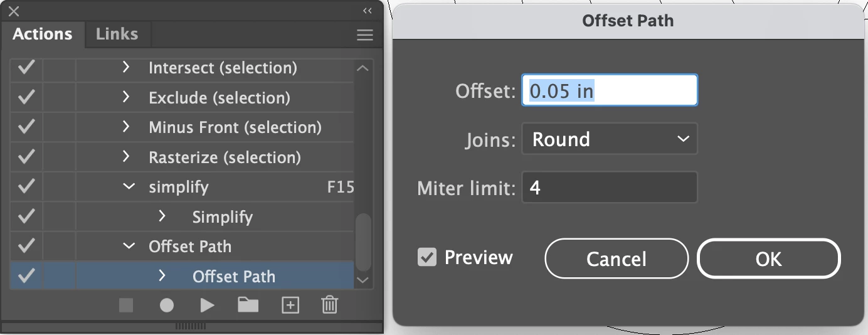Collapse the Offset Path action set
This screenshot has width=868, height=335.
(129, 246)
